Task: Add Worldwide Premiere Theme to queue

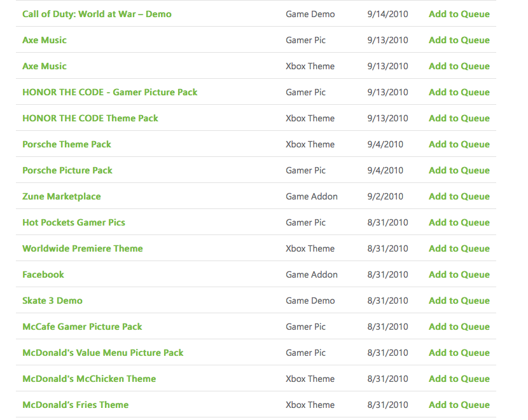Action: pyautogui.click(x=459, y=248)
